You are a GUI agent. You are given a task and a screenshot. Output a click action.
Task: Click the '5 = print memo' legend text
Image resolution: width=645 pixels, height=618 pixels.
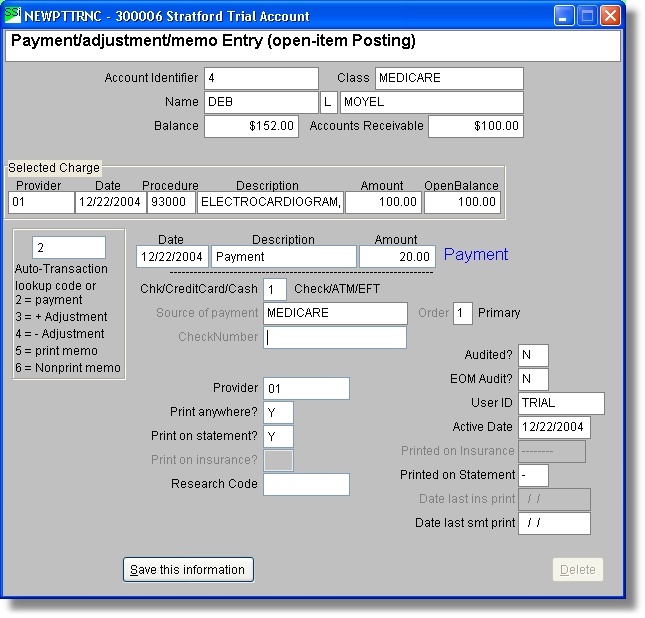(x=57, y=351)
